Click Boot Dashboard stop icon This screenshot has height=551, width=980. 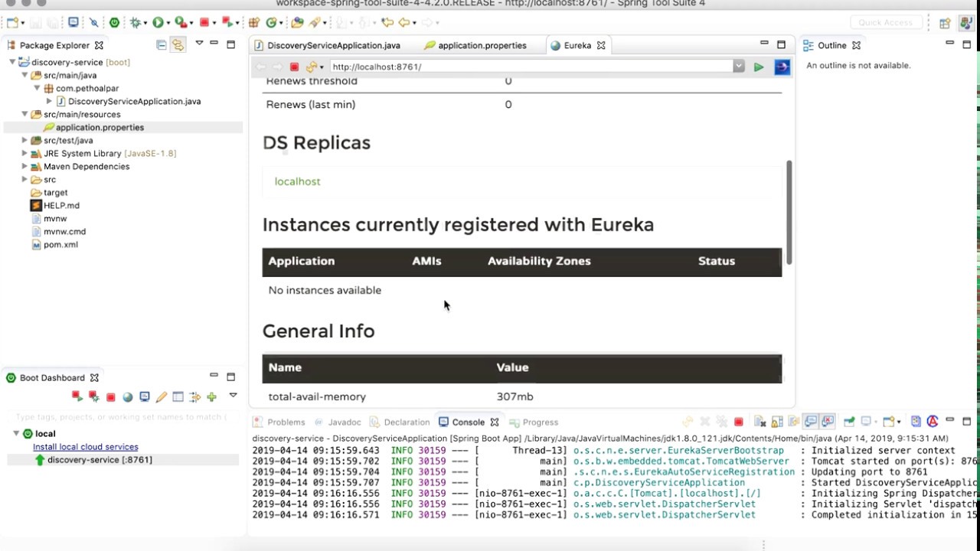click(110, 397)
